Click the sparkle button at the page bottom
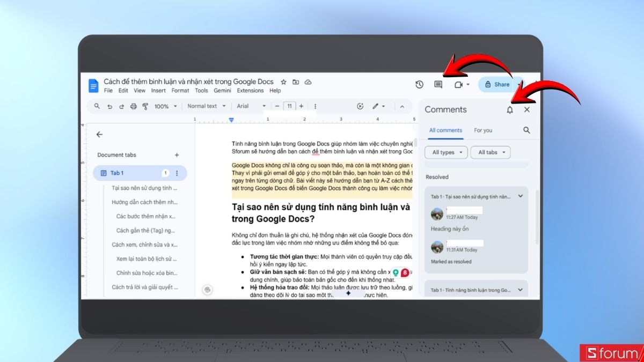 coord(348,293)
